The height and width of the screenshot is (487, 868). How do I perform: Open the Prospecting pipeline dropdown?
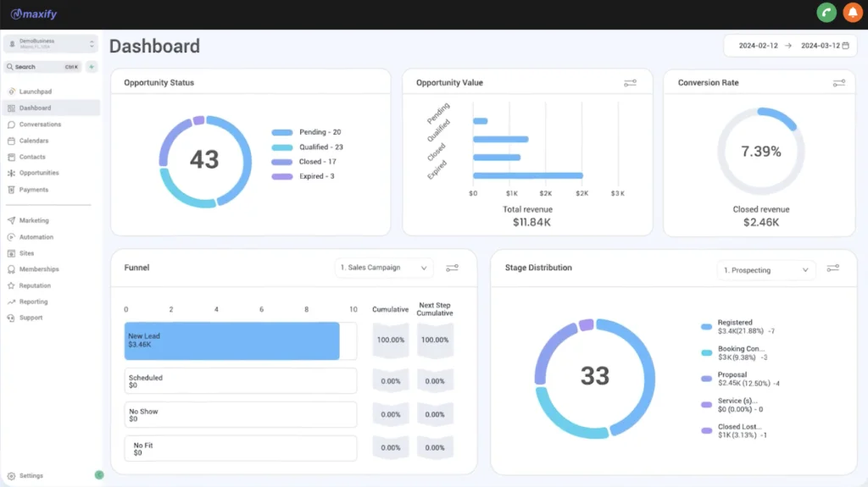coord(765,270)
